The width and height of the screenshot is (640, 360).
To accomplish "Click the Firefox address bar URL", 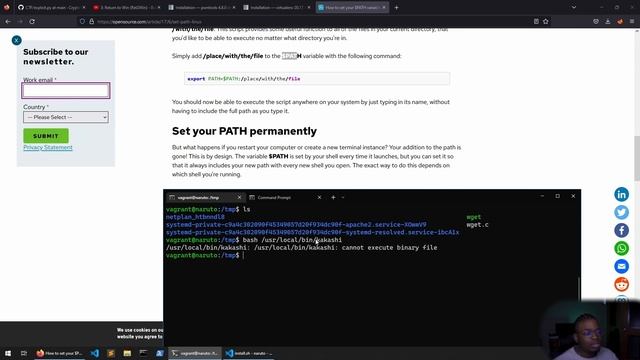I will tap(149, 22).
